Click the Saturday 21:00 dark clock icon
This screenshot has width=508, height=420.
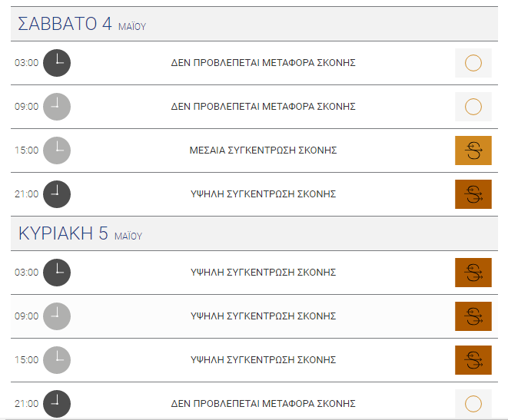pyautogui.click(x=57, y=194)
